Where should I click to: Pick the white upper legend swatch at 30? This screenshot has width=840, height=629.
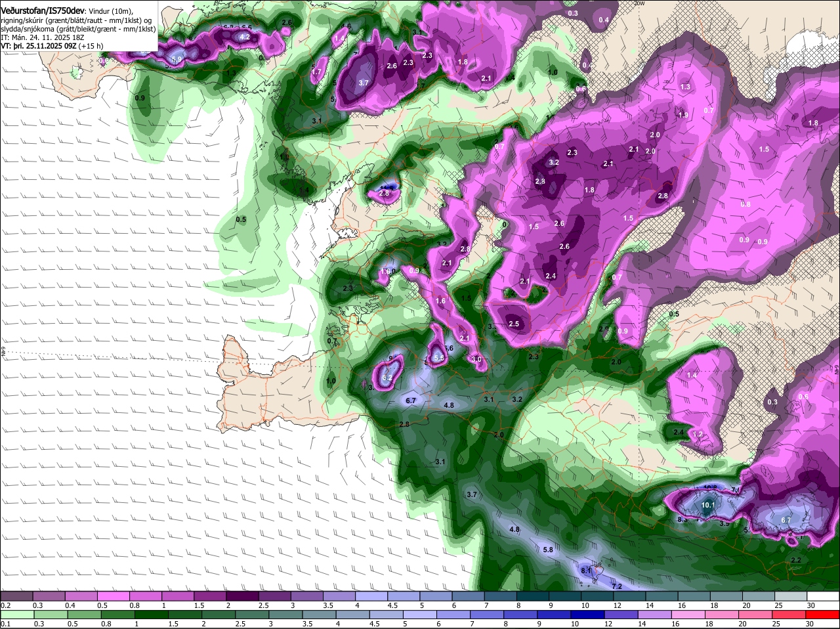tap(824, 596)
